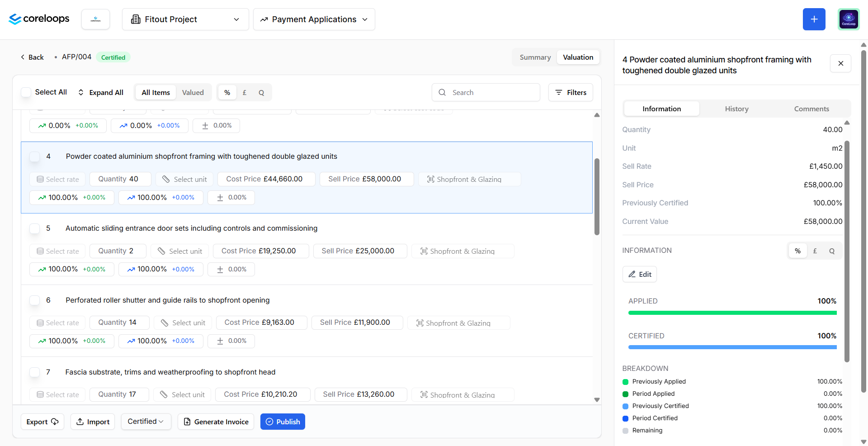Click the pencil Edit button
The height and width of the screenshot is (446, 868).
(x=639, y=274)
